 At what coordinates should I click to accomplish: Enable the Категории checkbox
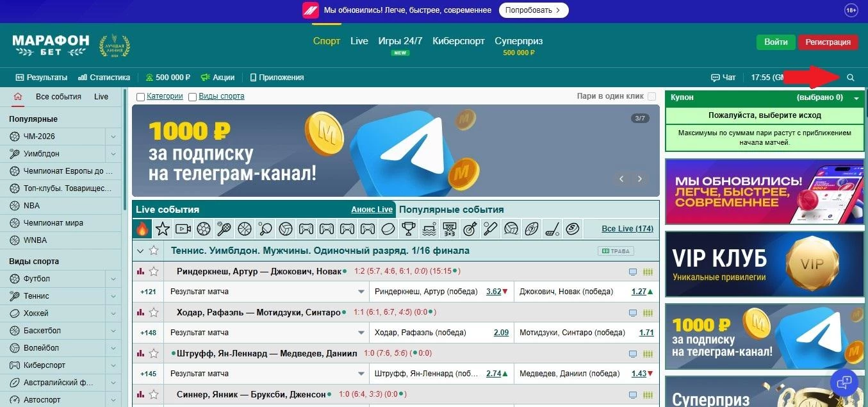click(x=140, y=97)
